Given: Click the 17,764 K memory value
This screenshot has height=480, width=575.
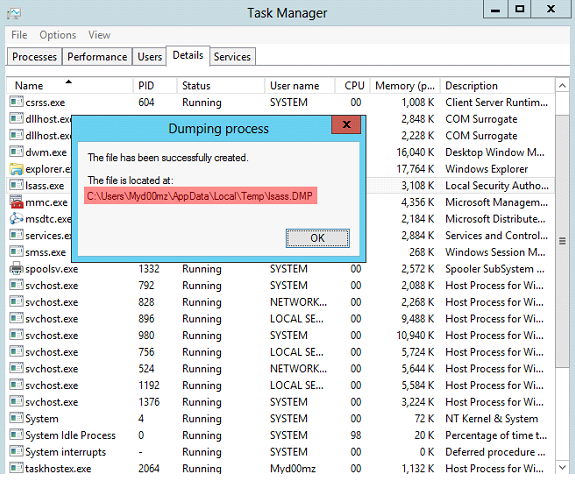Looking at the screenshot, I should 415,169.
